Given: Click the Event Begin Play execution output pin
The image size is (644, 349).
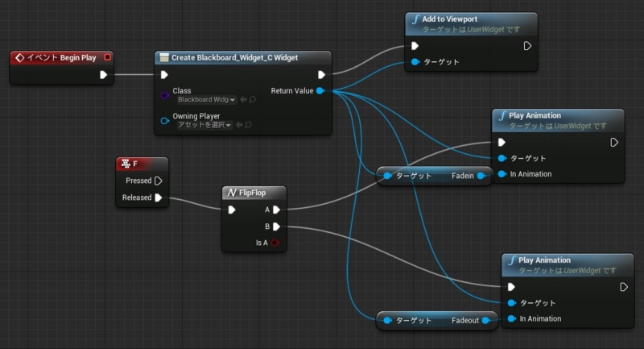Looking at the screenshot, I should (x=104, y=75).
